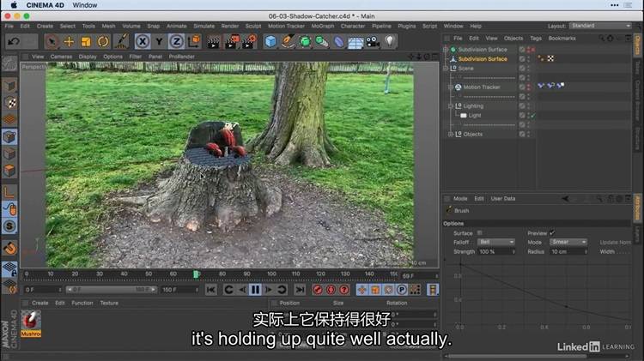Switch to Texture mode checkered icon

tap(9, 103)
